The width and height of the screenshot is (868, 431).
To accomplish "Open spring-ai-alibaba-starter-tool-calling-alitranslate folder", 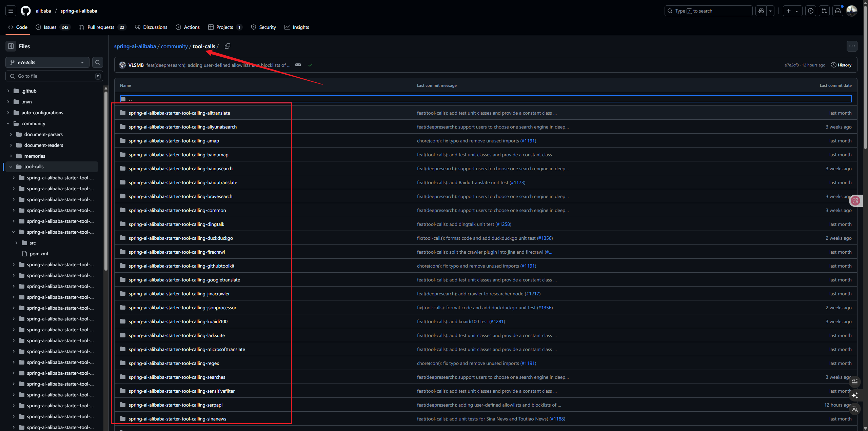I will tap(179, 113).
